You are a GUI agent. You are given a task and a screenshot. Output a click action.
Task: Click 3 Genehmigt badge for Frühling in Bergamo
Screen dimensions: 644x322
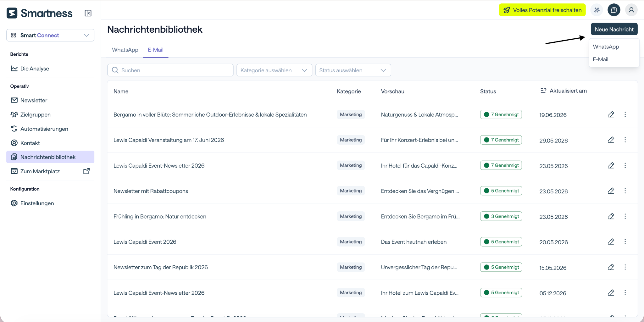[x=501, y=216]
